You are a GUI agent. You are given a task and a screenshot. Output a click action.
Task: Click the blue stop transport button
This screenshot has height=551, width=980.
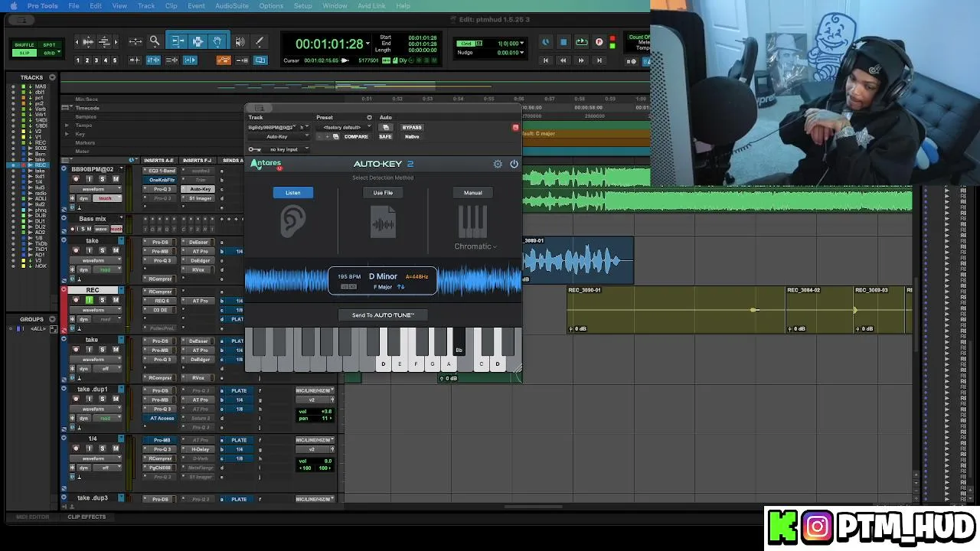coord(563,42)
